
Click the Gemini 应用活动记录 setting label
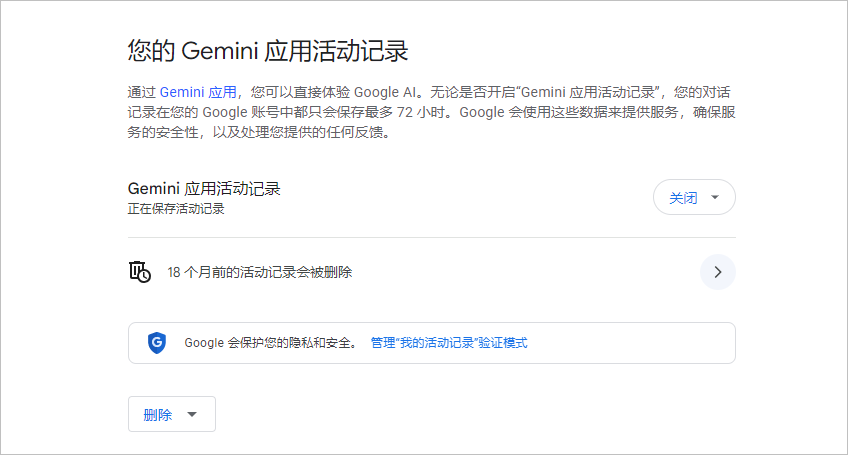coord(204,189)
